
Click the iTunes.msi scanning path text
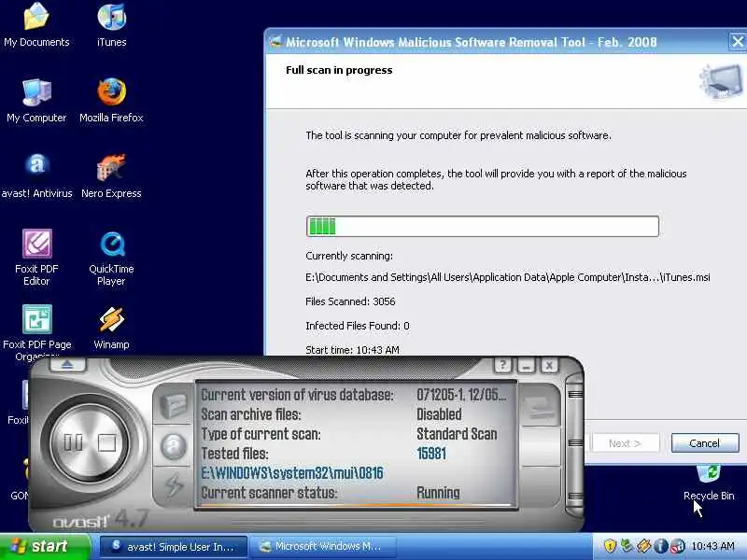(x=508, y=277)
